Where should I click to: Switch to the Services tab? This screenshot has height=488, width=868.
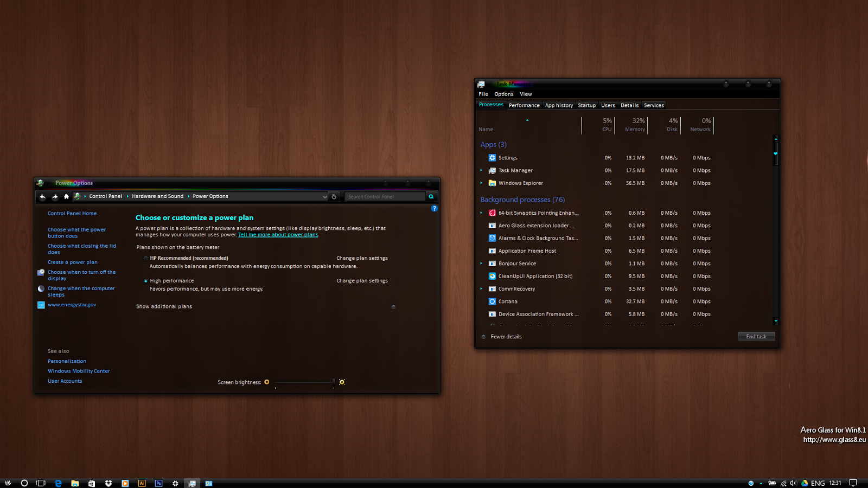click(654, 105)
